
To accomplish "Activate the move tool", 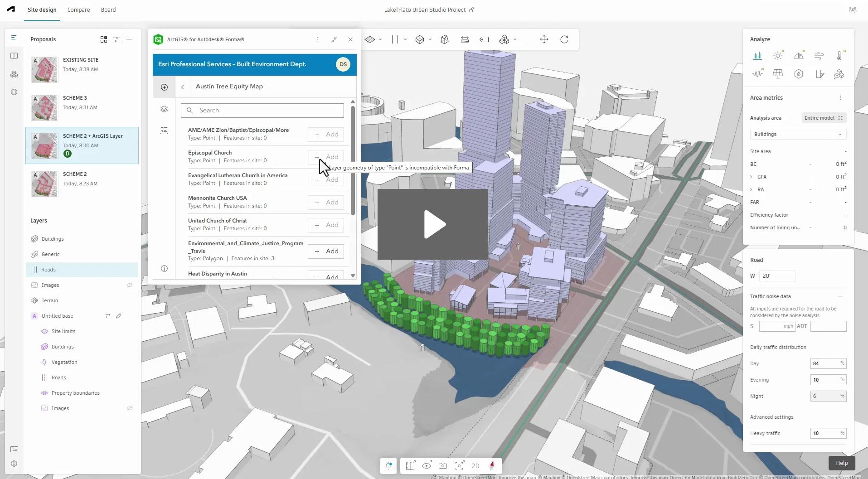I will [x=544, y=39].
